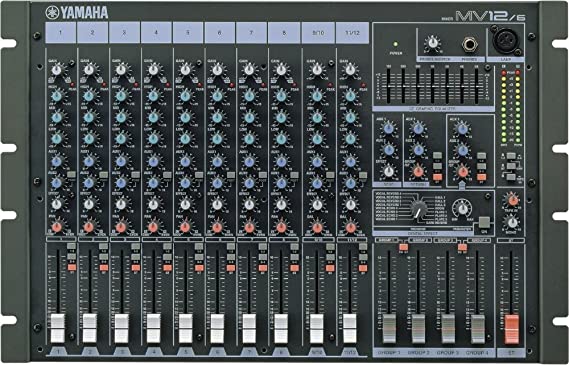569x365 pixels.
Task: Toggle the channel 4 AUX2 pre/post switch
Action: pos(167,175)
